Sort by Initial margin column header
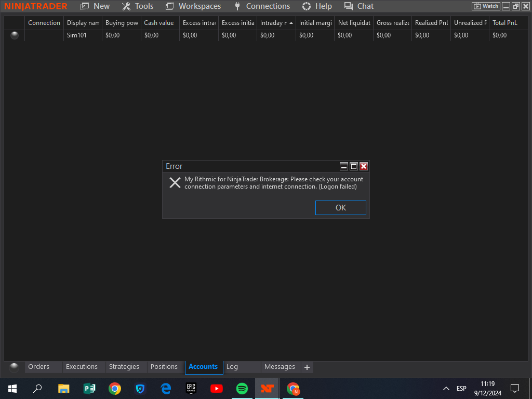 click(315, 23)
